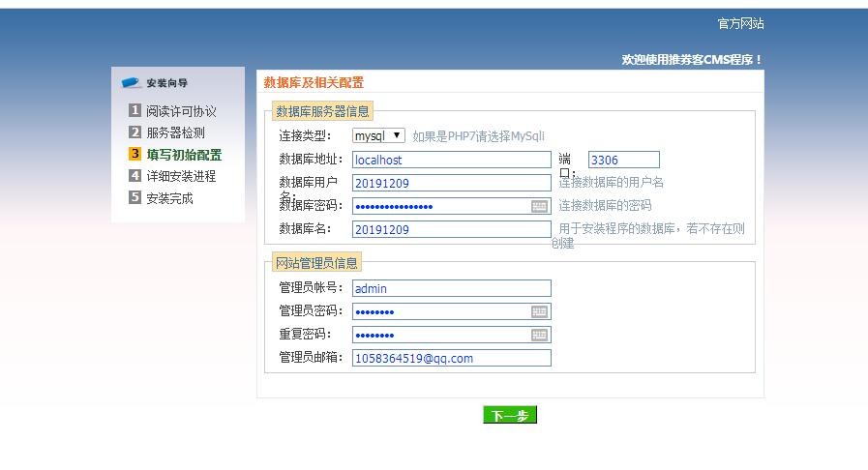Click the 安装向导 wizard logo icon
This screenshot has width=868, height=470.
132,83
